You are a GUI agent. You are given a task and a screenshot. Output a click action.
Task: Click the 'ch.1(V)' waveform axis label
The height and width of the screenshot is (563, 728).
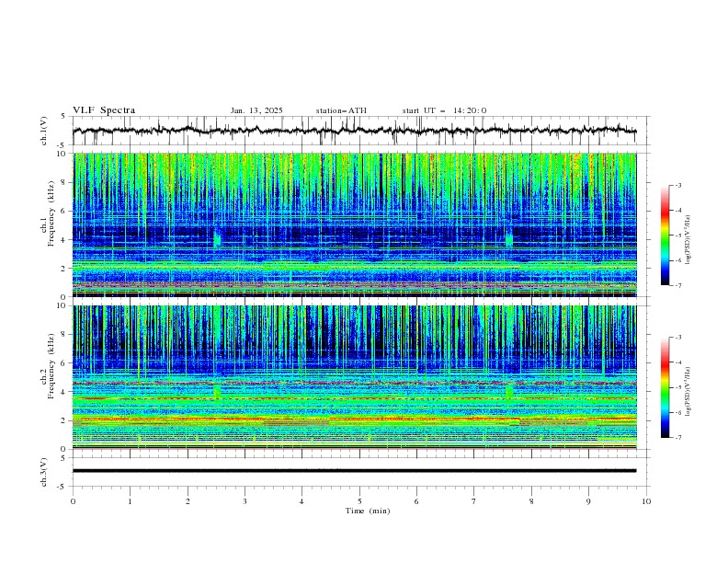click(43, 131)
